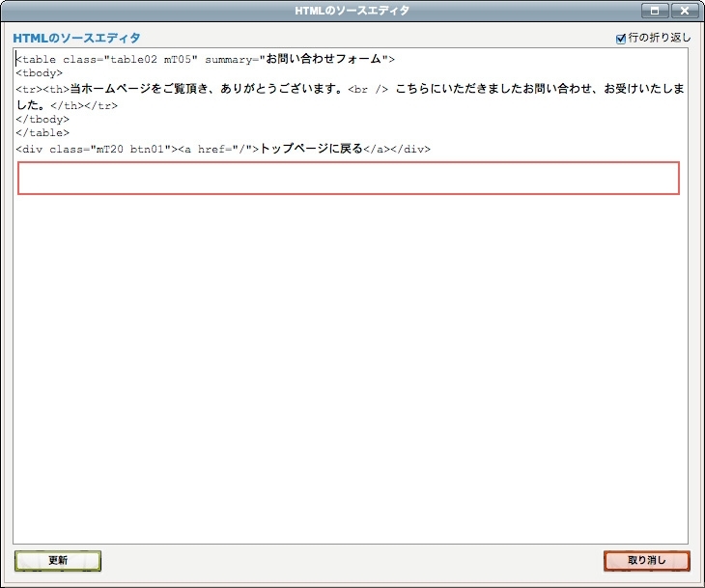Click the line with トップページに戻る link code

223,149
